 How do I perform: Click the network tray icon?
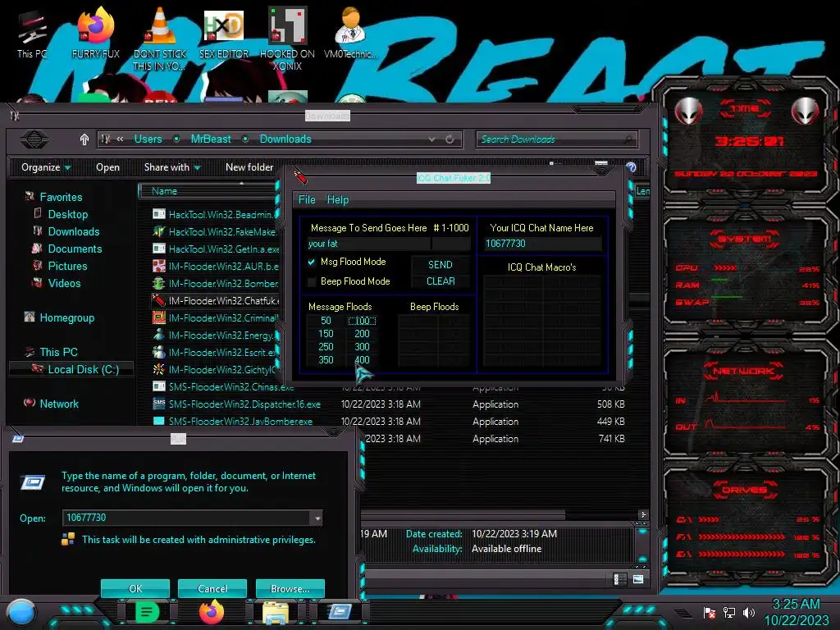729,612
